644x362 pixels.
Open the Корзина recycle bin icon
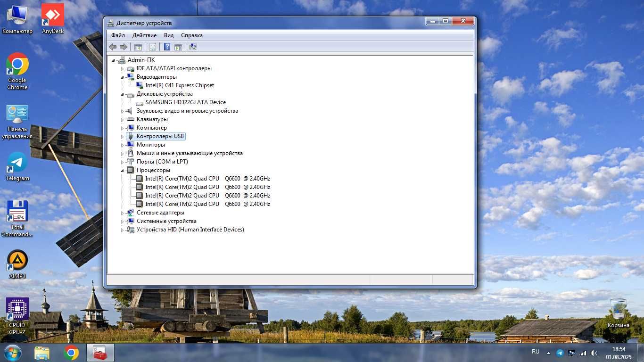pos(619,313)
